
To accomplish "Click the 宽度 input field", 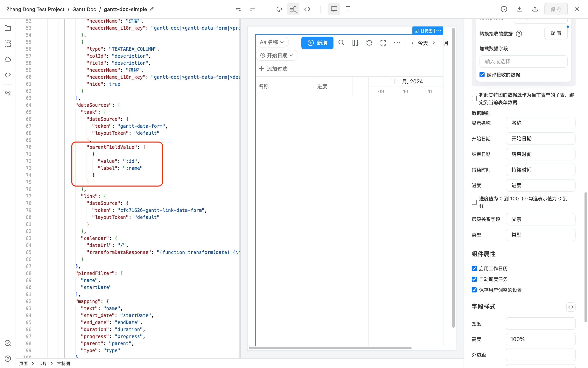I will pos(541,324).
